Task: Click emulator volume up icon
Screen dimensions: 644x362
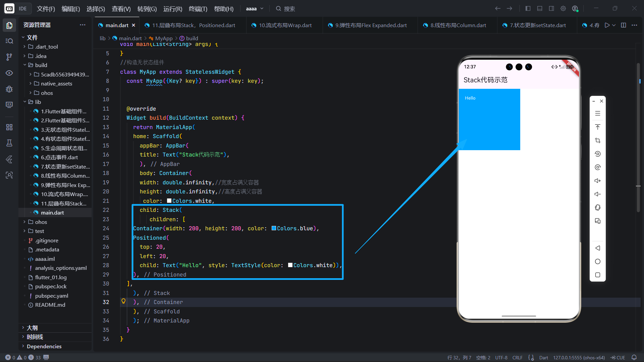Action: click(597, 181)
